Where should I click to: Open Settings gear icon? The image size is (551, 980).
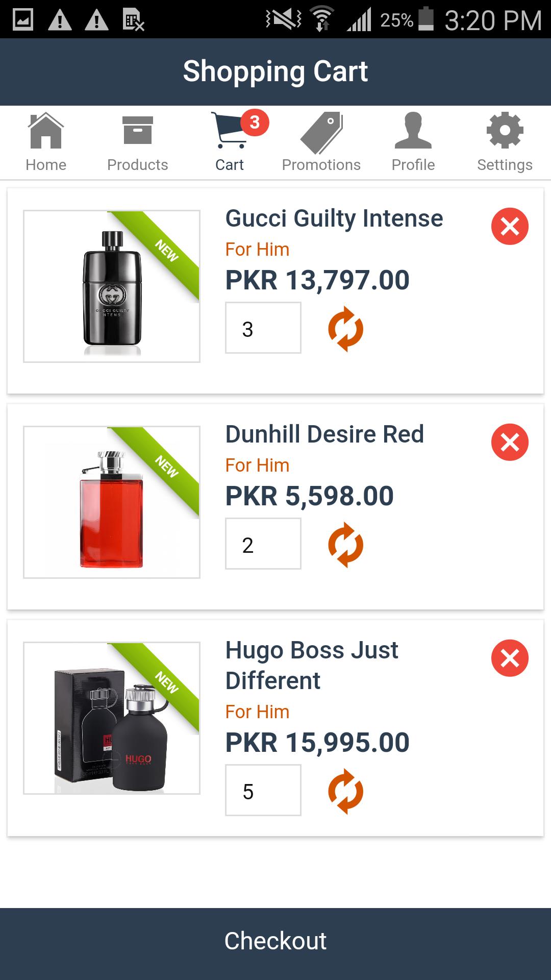point(505,142)
